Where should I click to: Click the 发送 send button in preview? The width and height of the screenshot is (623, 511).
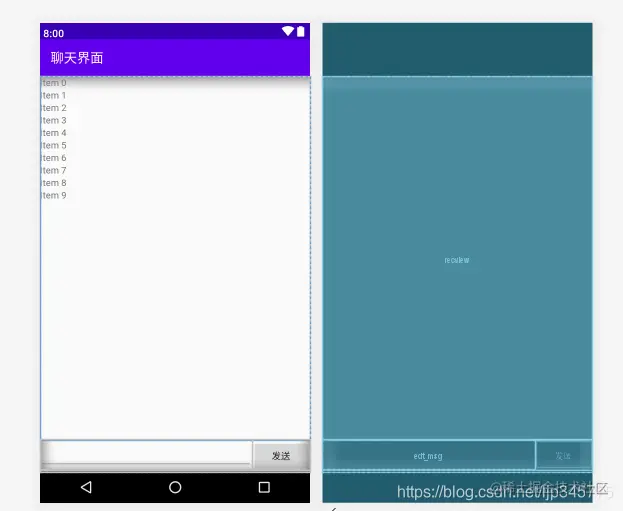point(281,456)
